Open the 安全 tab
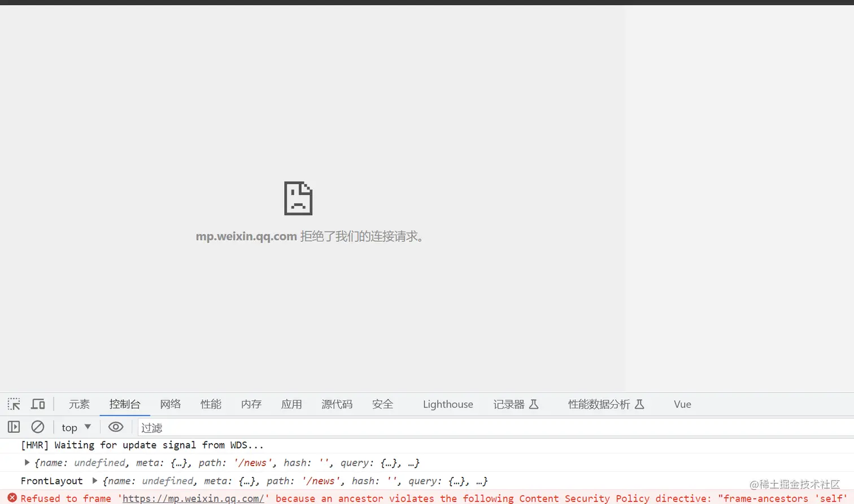The height and width of the screenshot is (504, 854). tap(382, 404)
